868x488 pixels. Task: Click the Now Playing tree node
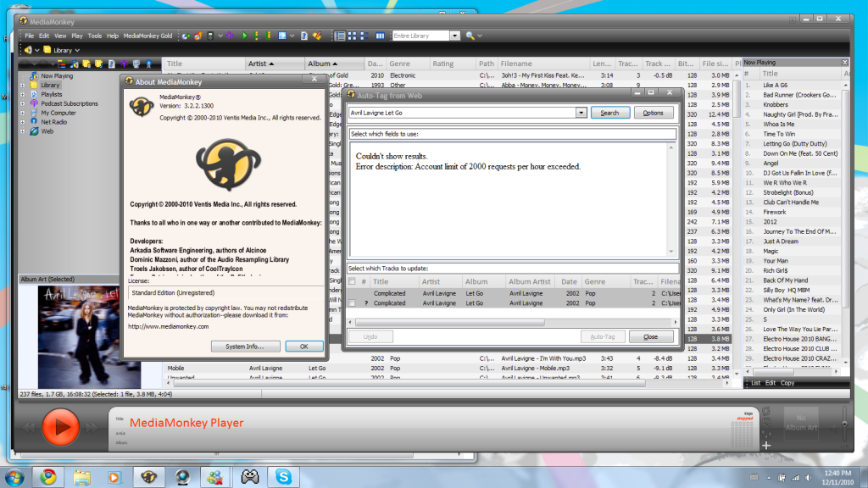pyautogui.click(x=57, y=75)
